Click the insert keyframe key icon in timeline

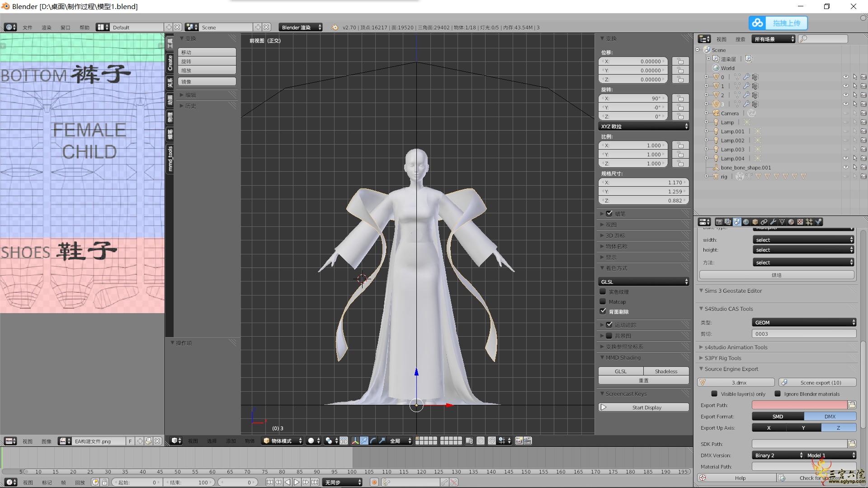point(444,482)
